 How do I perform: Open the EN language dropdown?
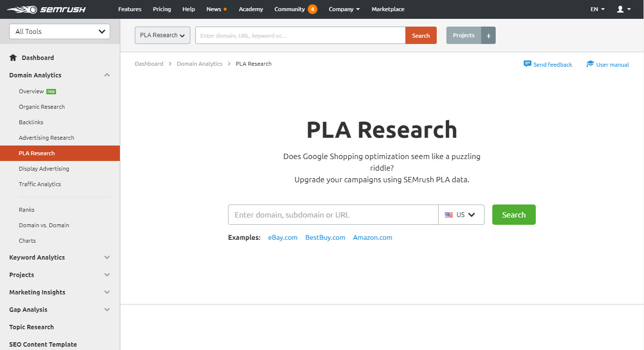(x=597, y=9)
